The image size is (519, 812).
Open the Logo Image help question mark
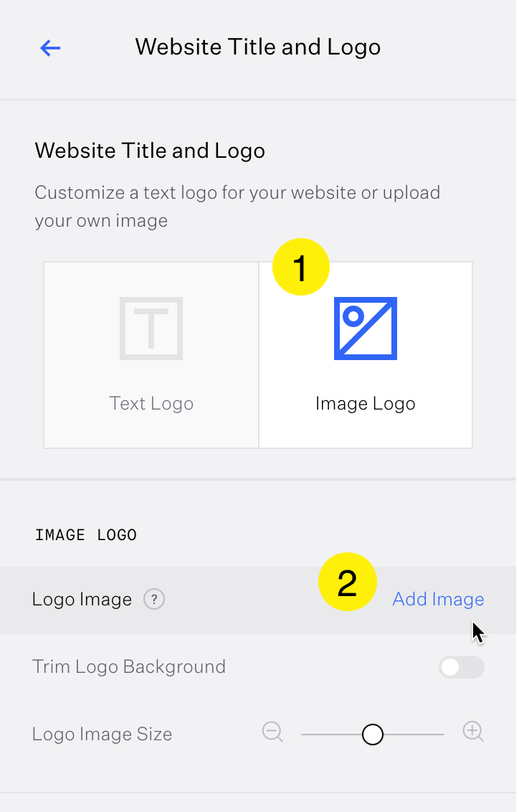(x=154, y=599)
